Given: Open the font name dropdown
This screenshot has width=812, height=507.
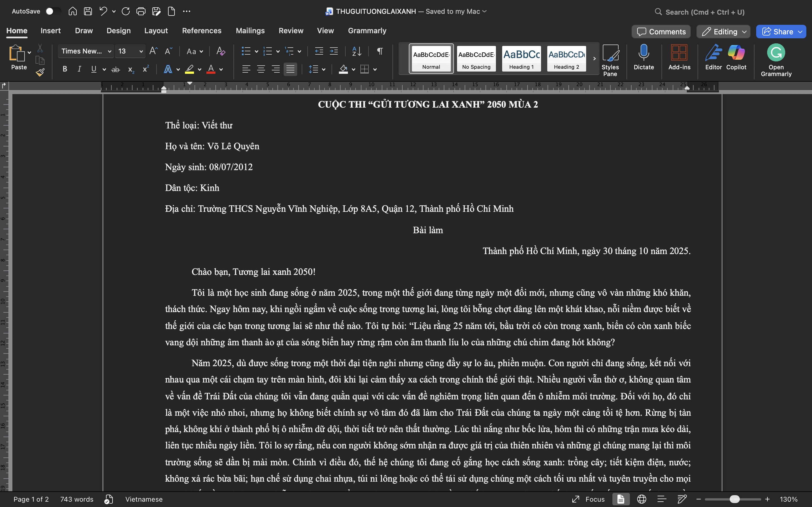Looking at the screenshot, I should (x=86, y=51).
